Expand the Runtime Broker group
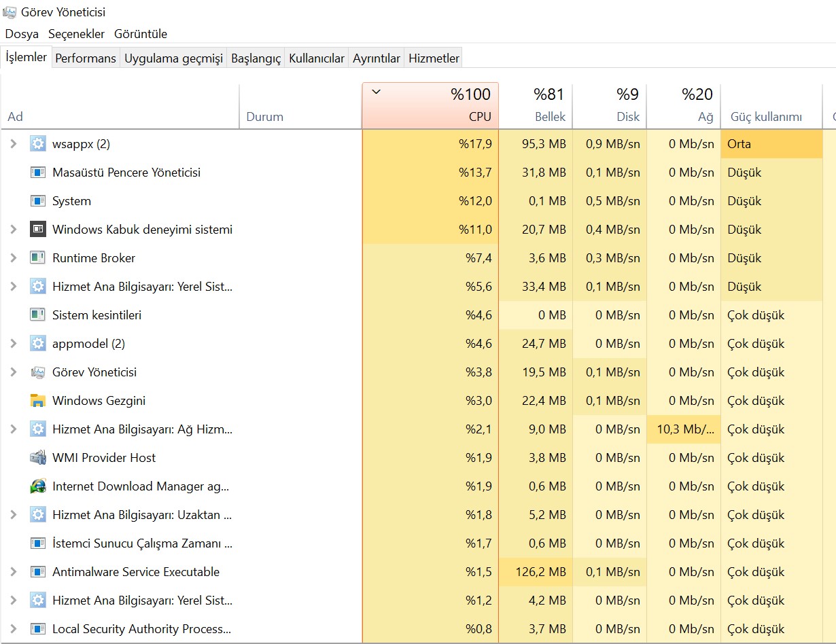 point(13,258)
